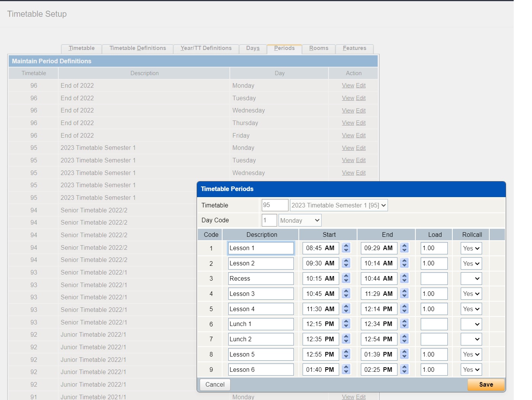532x400 pixels.
Task: Increment Lesson 5 start time via spinner
Action: pyautogui.click(x=346, y=354)
